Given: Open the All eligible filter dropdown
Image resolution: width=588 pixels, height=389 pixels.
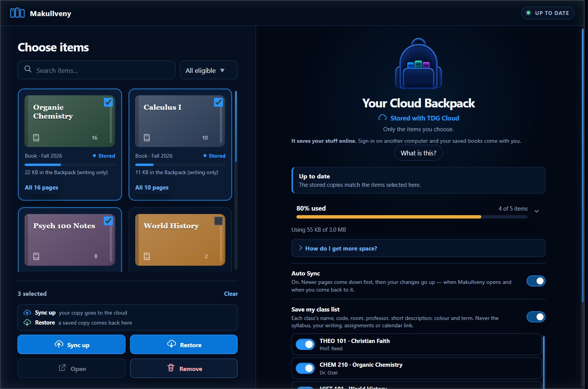Looking at the screenshot, I should point(209,70).
